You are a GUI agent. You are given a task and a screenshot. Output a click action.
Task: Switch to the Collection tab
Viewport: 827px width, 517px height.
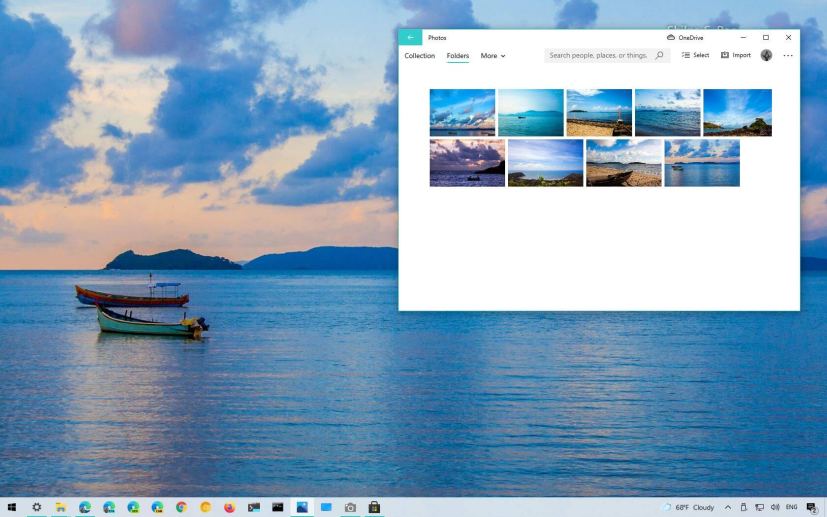(420, 56)
